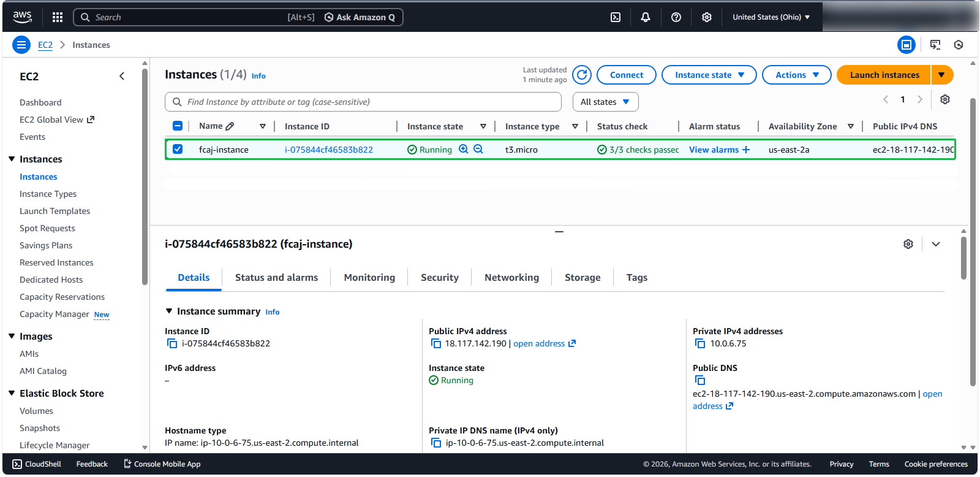Collapse the EC2 sidebar panel
This screenshot has width=980, height=477.
pyautogui.click(x=122, y=76)
